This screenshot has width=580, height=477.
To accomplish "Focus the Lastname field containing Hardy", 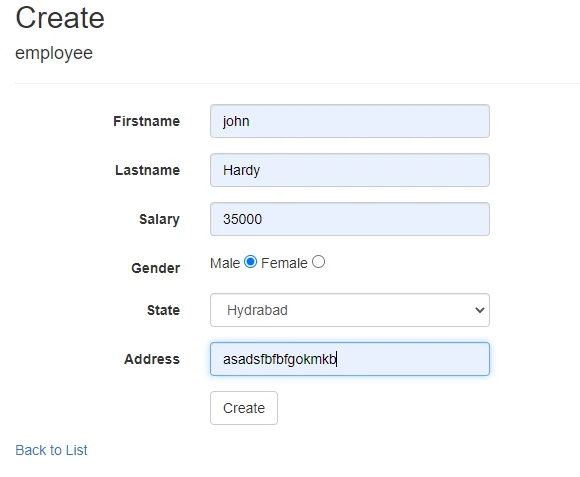I will click(350, 170).
